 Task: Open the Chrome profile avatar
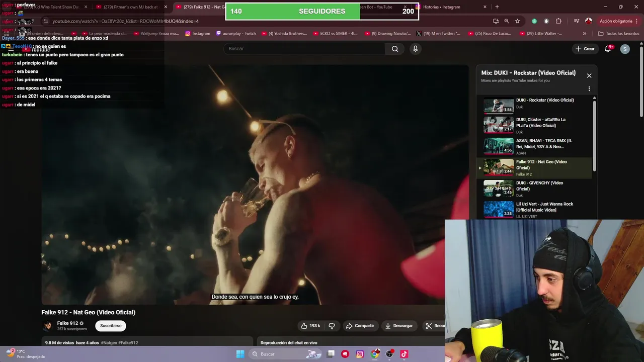click(589, 21)
